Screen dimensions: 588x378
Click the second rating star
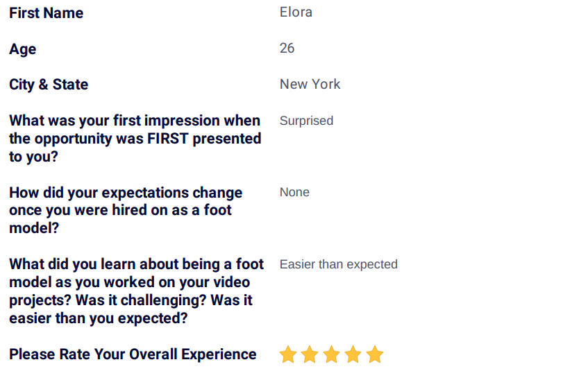tap(310, 354)
